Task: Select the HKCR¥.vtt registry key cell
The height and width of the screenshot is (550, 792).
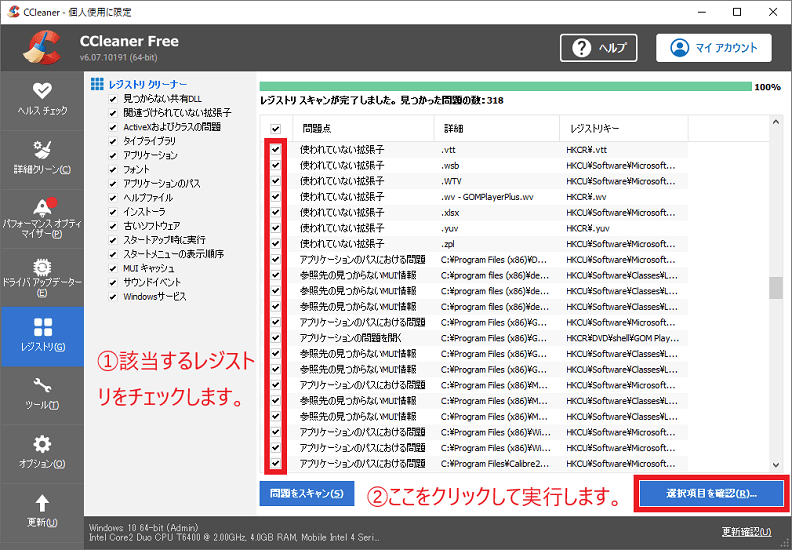Action: click(x=586, y=150)
